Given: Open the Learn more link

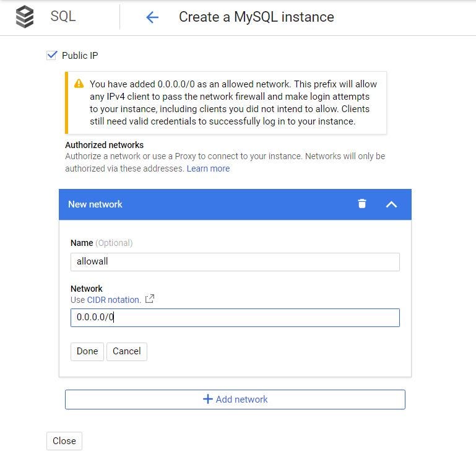Looking at the screenshot, I should tap(208, 168).
